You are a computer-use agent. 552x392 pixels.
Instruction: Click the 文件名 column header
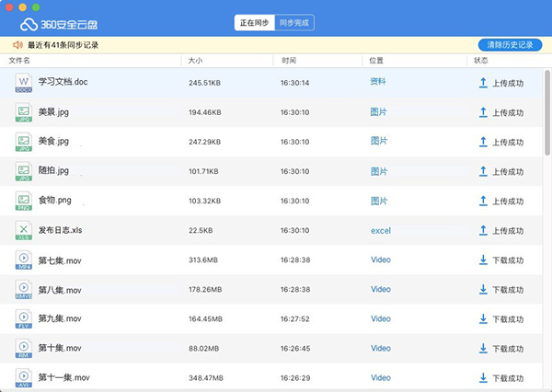pos(19,61)
